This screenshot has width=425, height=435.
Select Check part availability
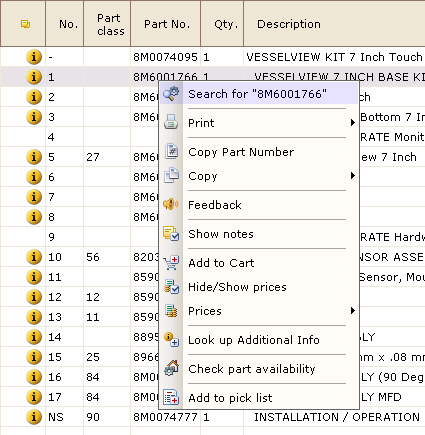tap(252, 369)
